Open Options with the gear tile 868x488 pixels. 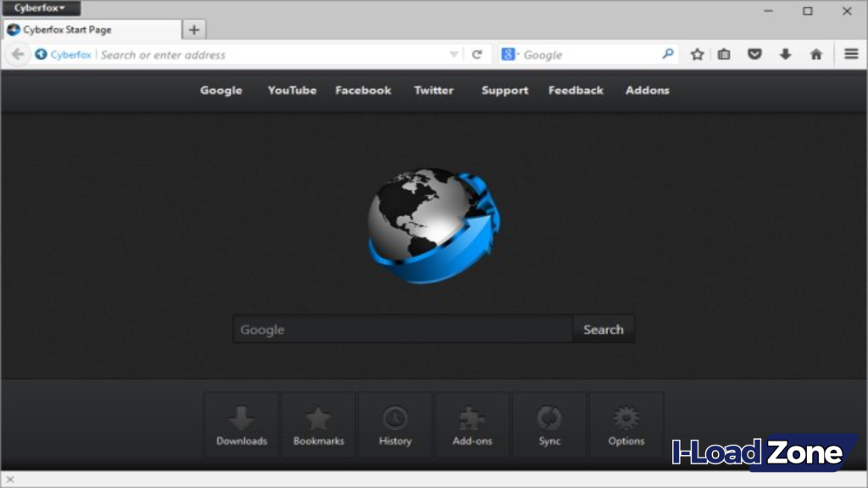click(x=626, y=424)
